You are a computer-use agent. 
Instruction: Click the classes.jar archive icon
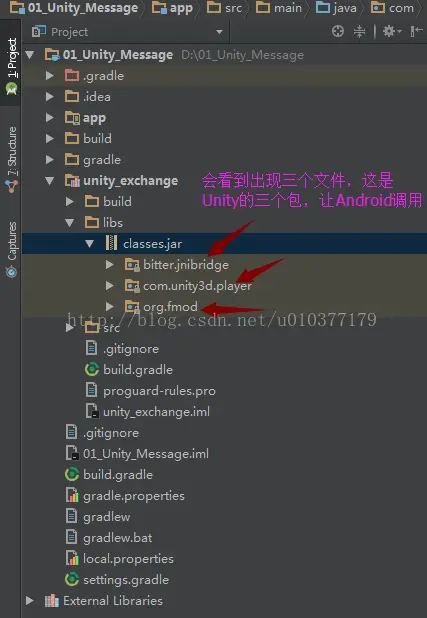(x=112, y=244)
